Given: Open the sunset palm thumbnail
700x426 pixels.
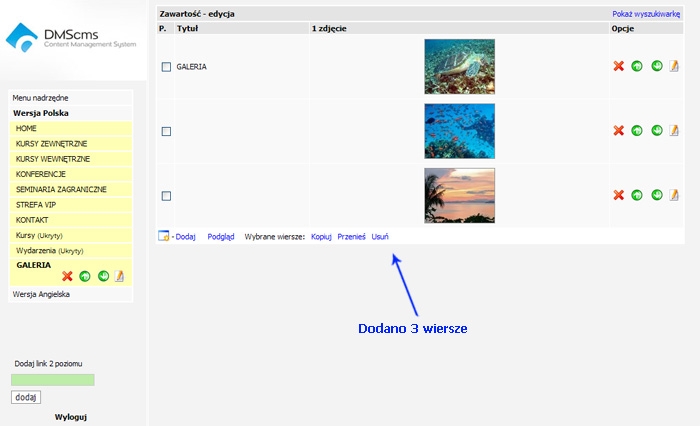Looking at the screenshot, I should pos(459,196).
